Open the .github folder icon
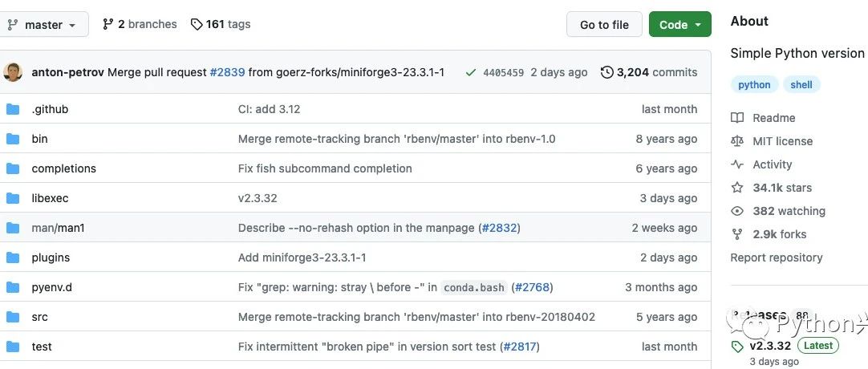Viewport: 868px width, 369px height. (x=13, y=109)
